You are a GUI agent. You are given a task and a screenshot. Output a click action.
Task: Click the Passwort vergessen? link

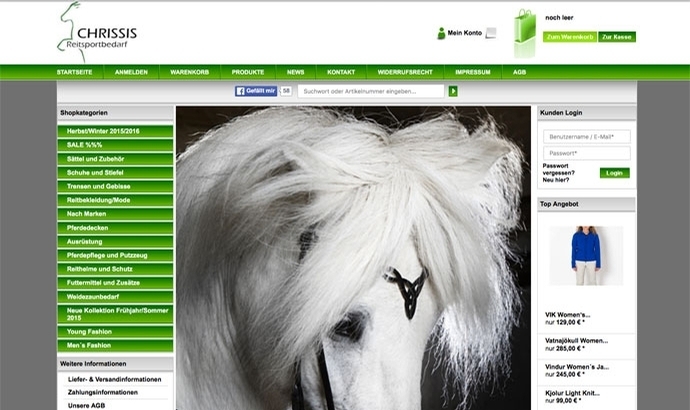click(x=558, y=169)
